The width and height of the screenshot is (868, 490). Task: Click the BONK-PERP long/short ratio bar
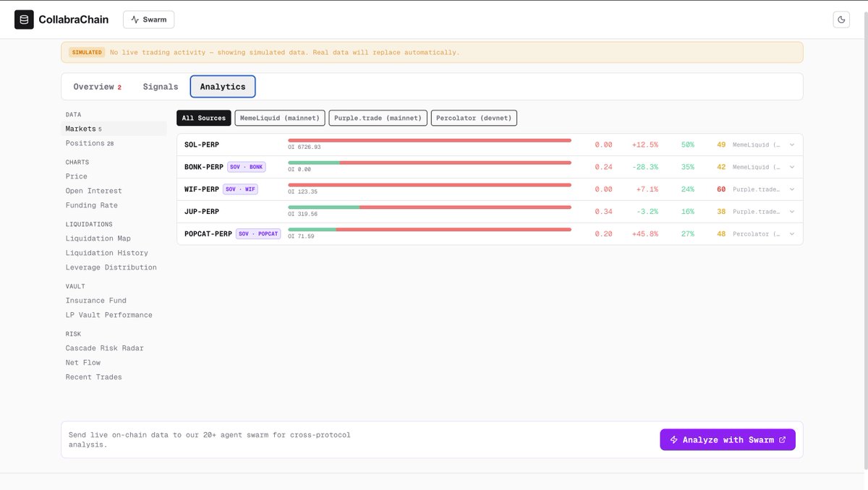pyautogui.click(x=430, y=163)
